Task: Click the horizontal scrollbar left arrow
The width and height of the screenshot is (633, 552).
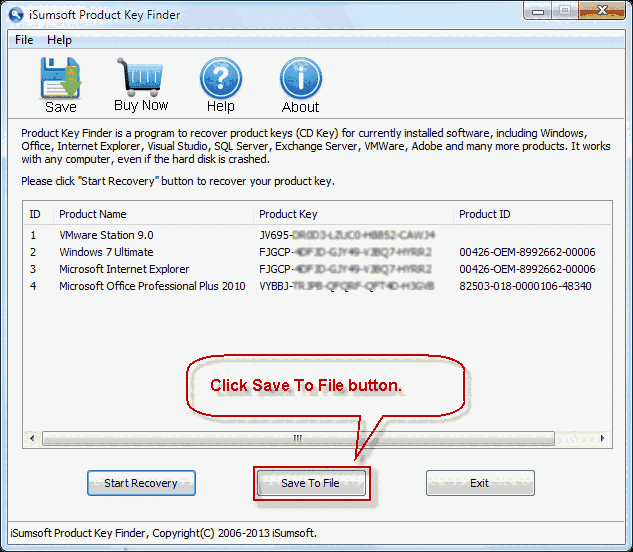Action: pyautogui.click(x=32, y=439)
